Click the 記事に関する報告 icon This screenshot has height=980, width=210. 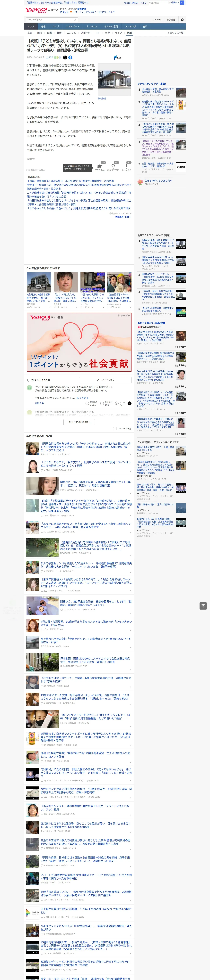(x=27, y=170)
